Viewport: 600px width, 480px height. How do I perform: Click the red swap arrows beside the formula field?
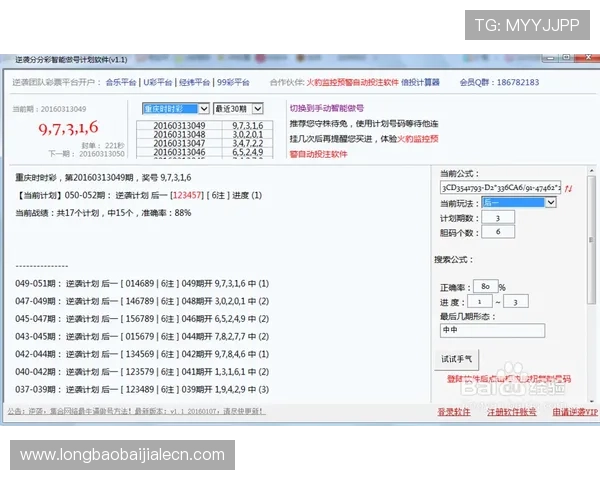click(x=569, y=188)
